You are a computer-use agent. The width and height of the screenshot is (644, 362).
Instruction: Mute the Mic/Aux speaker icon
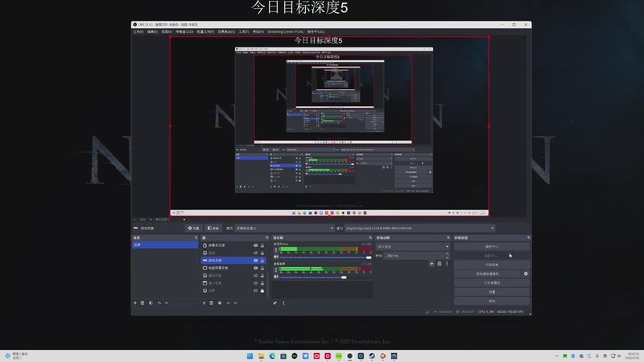[276, 257]
